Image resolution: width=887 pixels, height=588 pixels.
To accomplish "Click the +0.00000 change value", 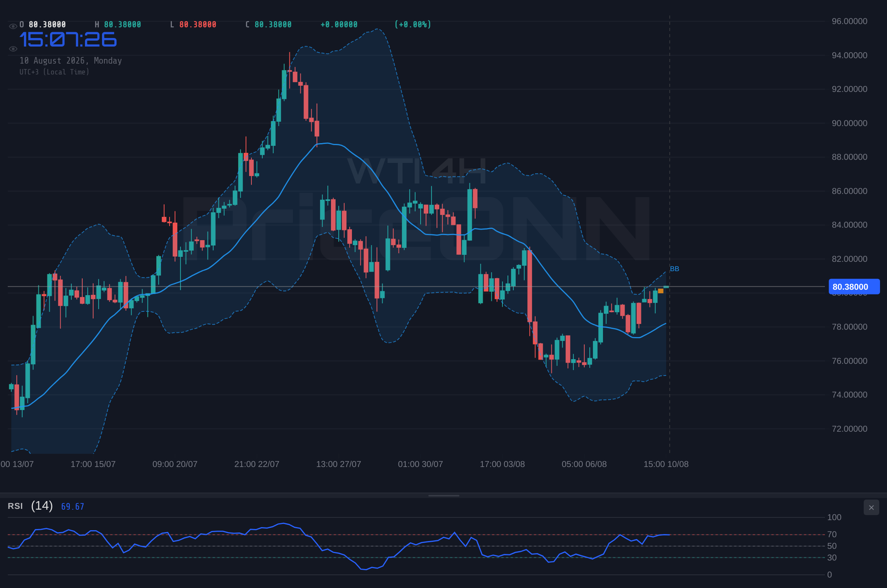I will coord(339,24).
